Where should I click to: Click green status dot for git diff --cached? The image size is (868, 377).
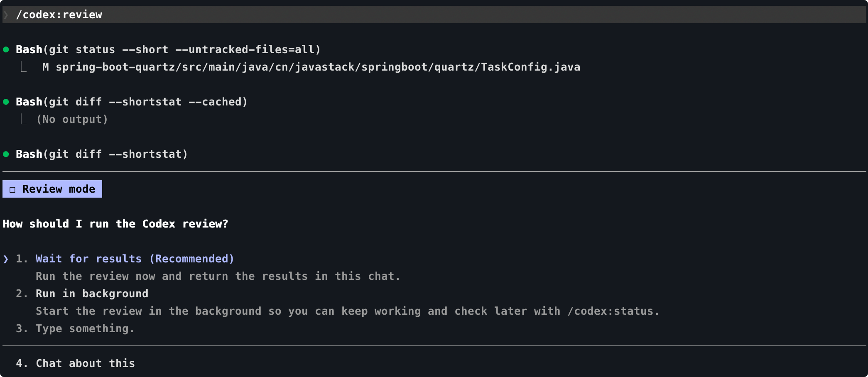click(x=6, y=102)
